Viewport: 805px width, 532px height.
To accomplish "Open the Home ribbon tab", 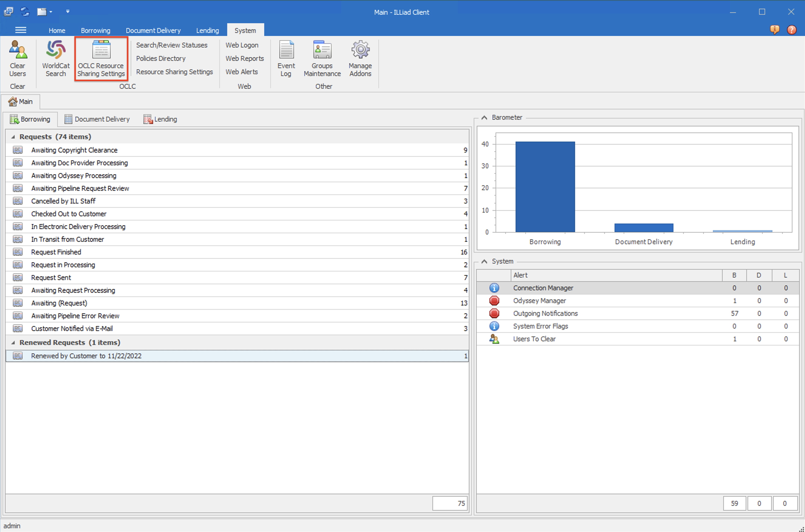I will (x=57, y=30).
